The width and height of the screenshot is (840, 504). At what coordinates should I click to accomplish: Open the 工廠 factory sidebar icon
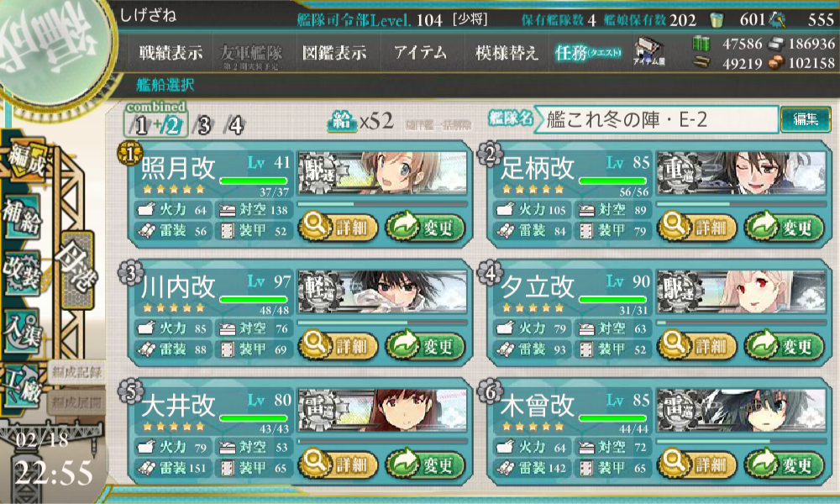[22, 386]
